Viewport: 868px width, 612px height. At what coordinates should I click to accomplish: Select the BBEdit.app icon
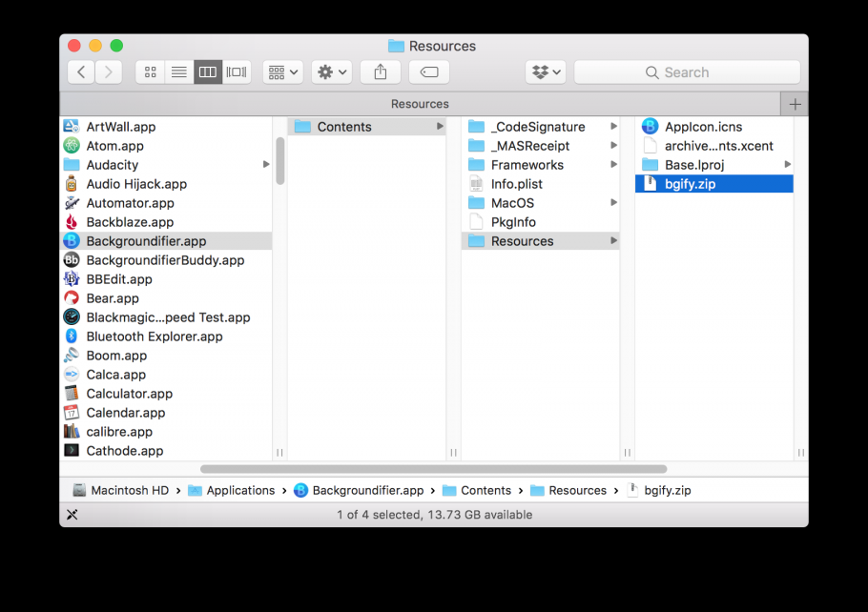point(72,279)
